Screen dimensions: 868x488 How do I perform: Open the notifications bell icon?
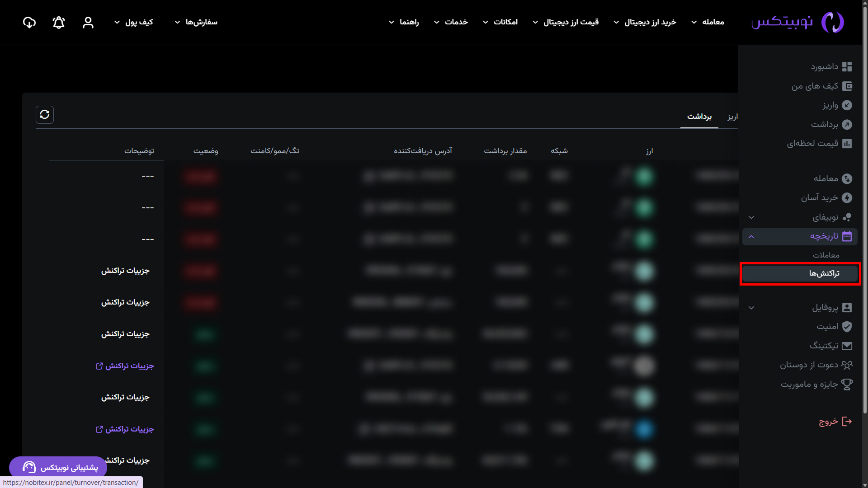tap(59, 22)
